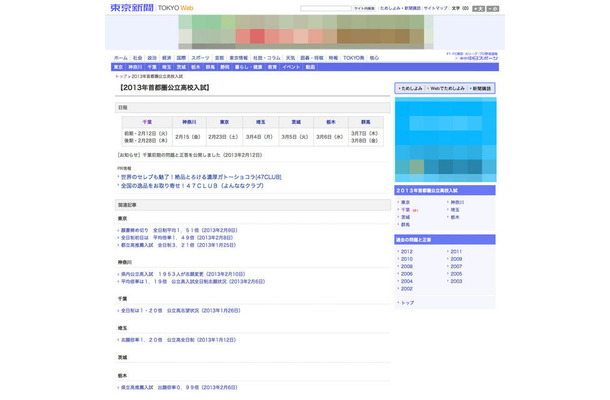Image resolution: width=610 pixels, height=400 pixels.
Task: Click the blue sidebar advertisement image
Action: coord(445,140)
